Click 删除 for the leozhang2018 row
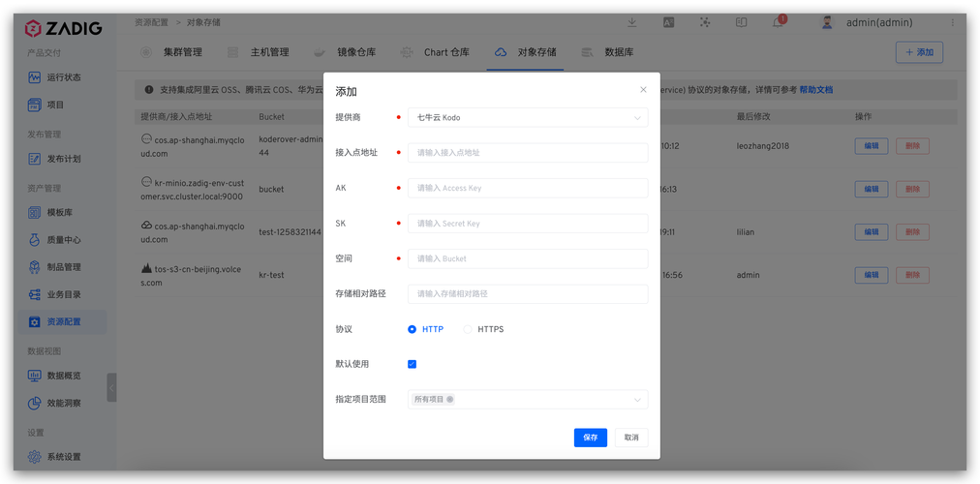 [912, 146]
